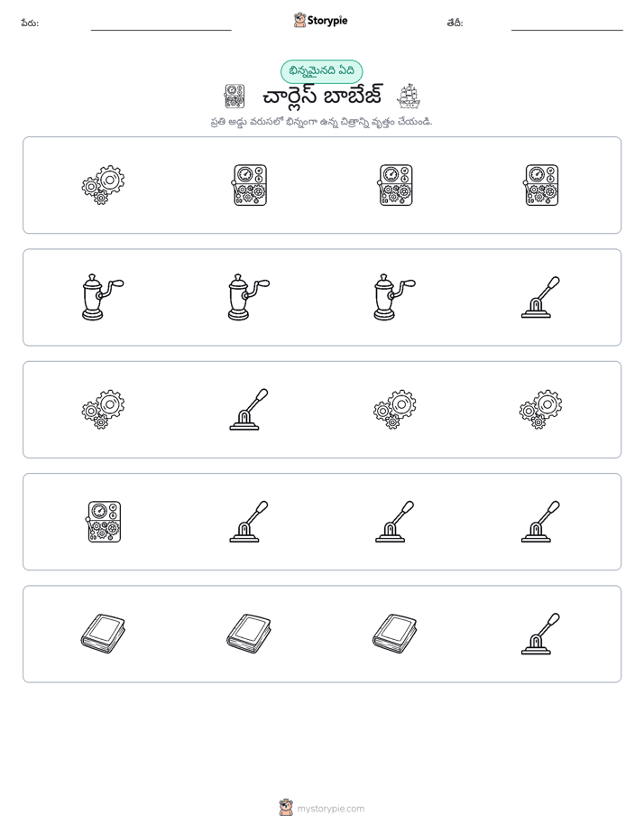Click the first crank grinder icon
This screenshot has height=834, width=644.
click(x=103, y=297)
